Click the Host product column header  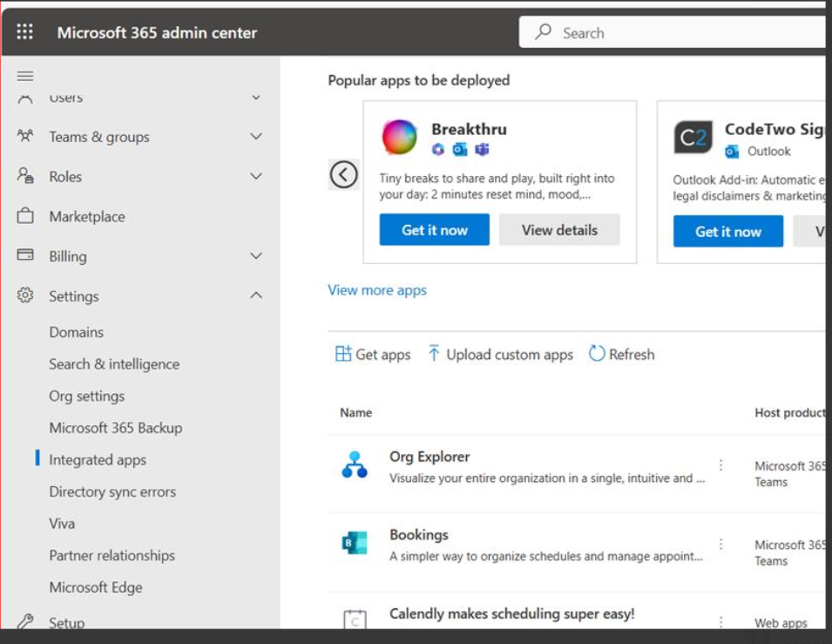click(x=790, y=412)
